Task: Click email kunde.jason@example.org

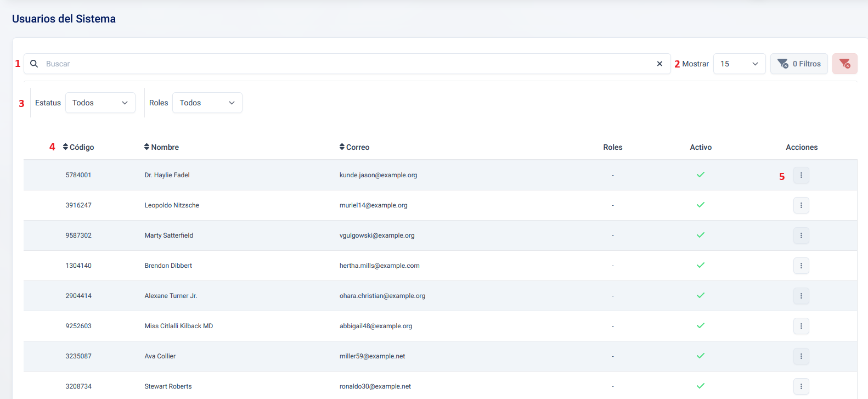Action: [378, 175]
